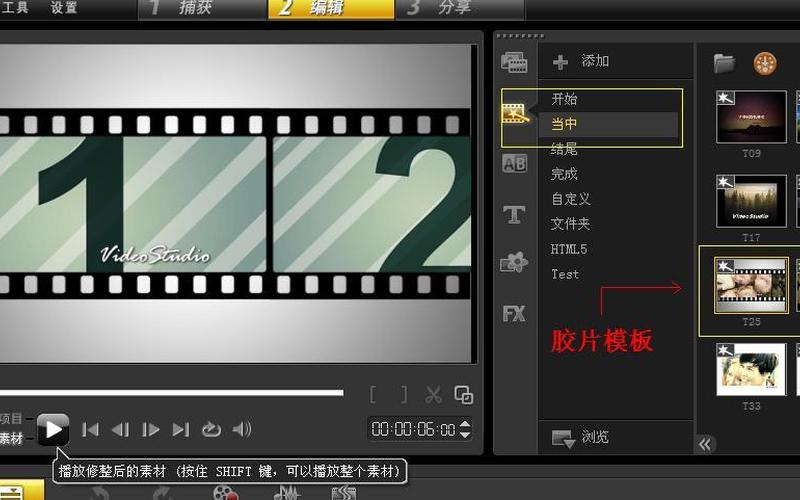The width and height of the screenshot is (800, 500).
Task: Open the Filter (FX) library
Action: (x=514, y=313)
